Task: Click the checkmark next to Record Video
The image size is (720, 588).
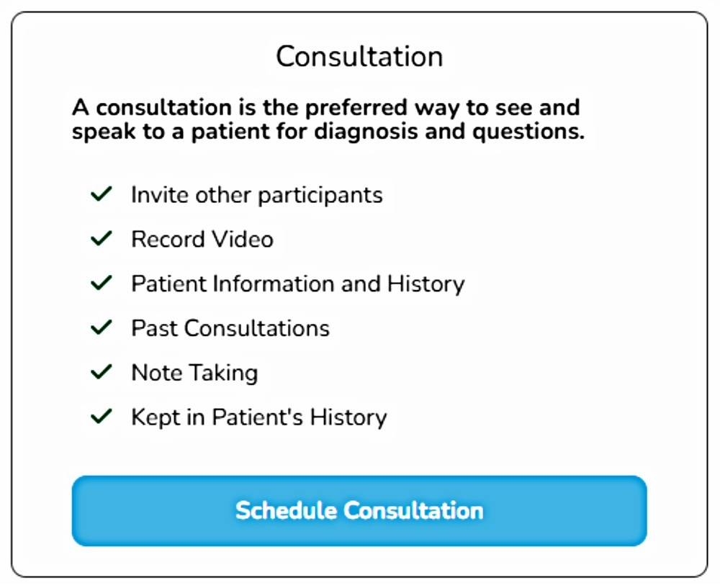Action: click(102, 239)
